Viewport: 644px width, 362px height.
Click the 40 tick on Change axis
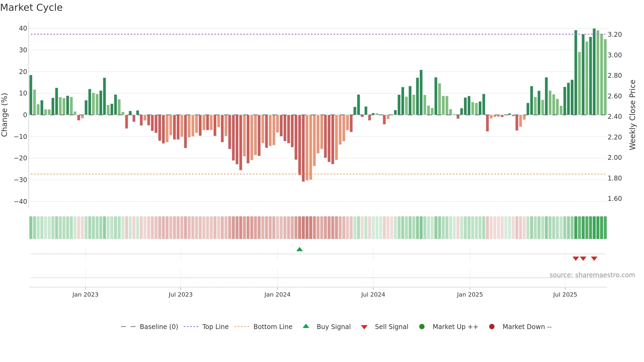click(x=23, y=28)
